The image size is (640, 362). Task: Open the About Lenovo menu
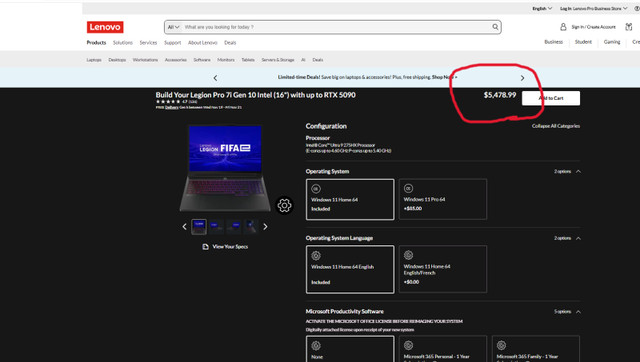point(202,42)
